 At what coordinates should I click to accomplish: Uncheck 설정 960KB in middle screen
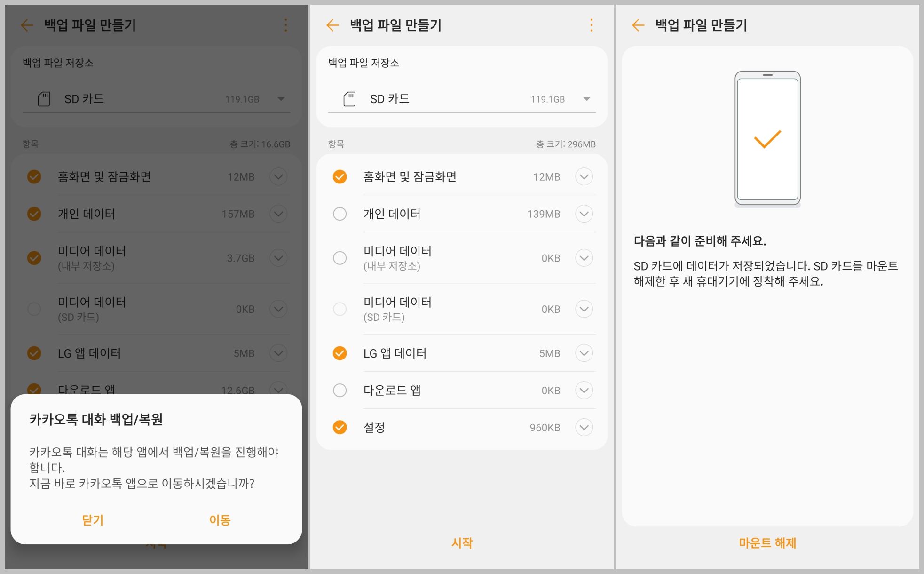[340, 427]
